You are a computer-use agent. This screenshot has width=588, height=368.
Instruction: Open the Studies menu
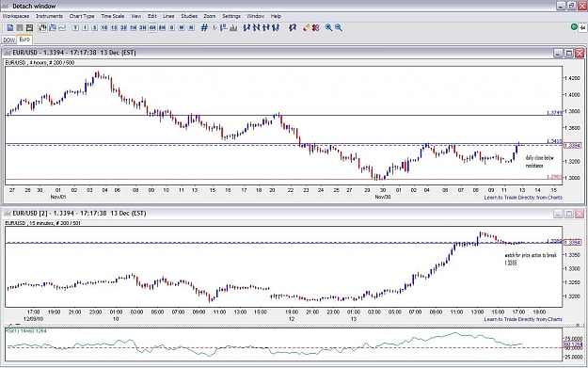189,16
